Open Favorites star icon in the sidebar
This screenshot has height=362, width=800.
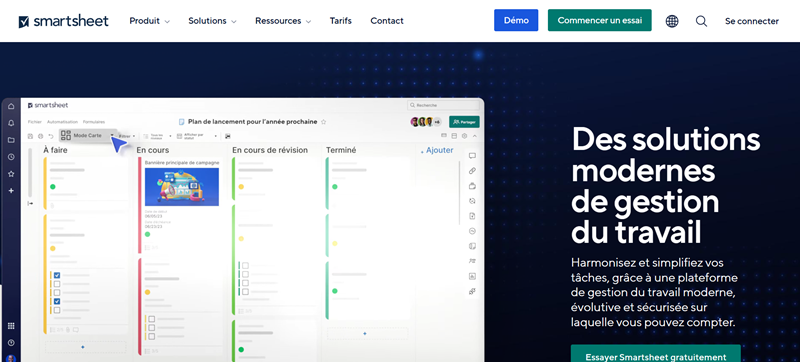tap(11, 174)
